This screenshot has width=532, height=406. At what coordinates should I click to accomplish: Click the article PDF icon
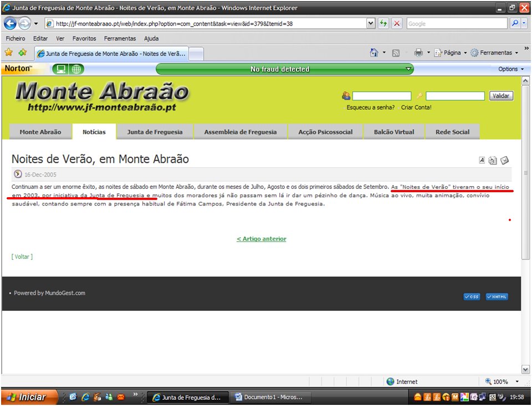[x=482, y=160]
